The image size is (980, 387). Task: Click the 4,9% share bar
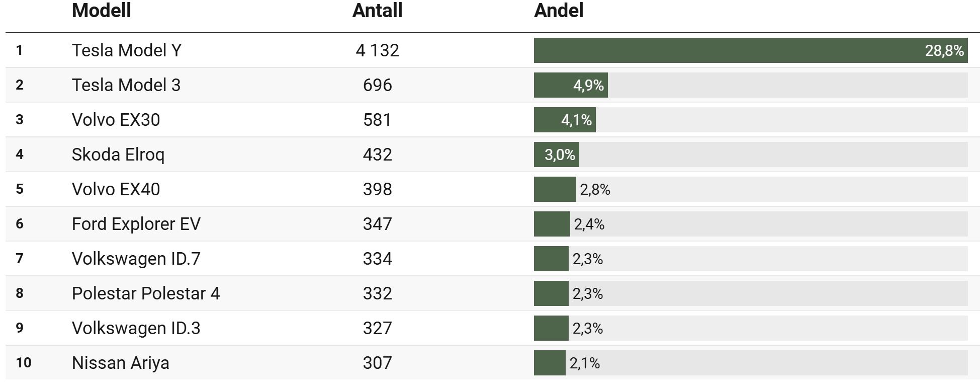(x=570, y=86)
